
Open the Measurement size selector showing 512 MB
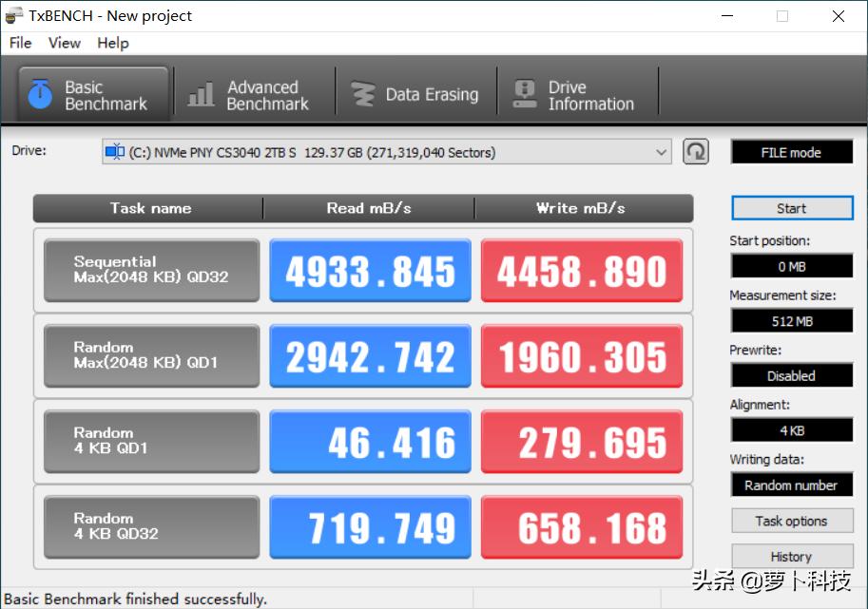click(x=791, y=320)
